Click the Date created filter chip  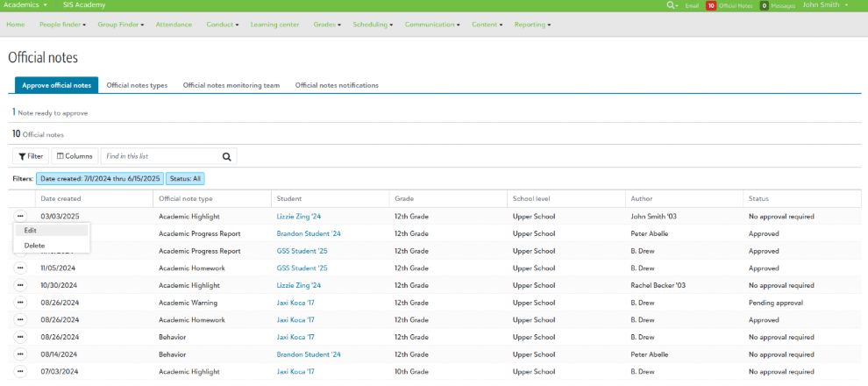pos(100,179)
